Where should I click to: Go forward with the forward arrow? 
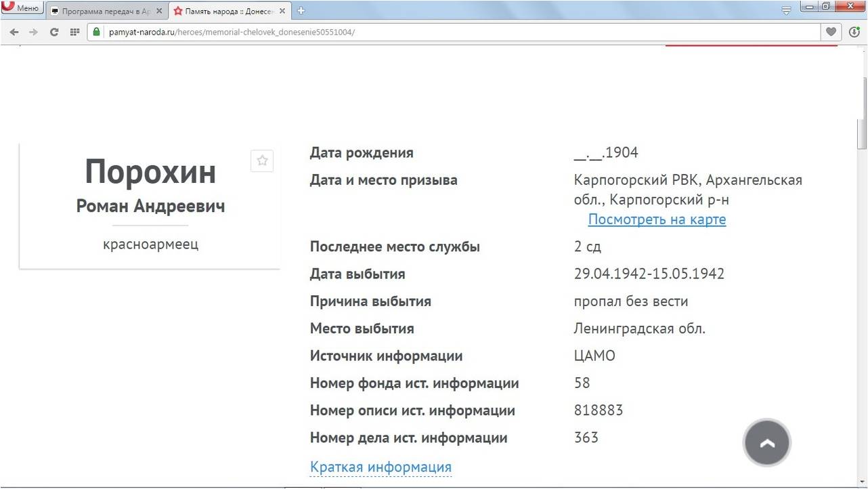[33, 32]
